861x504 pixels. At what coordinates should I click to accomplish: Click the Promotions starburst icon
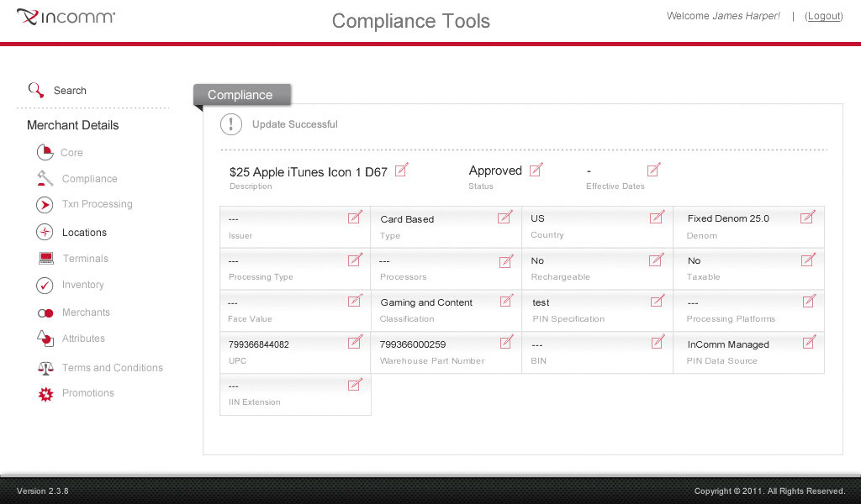pyautogui.click(x=45, y=394)
